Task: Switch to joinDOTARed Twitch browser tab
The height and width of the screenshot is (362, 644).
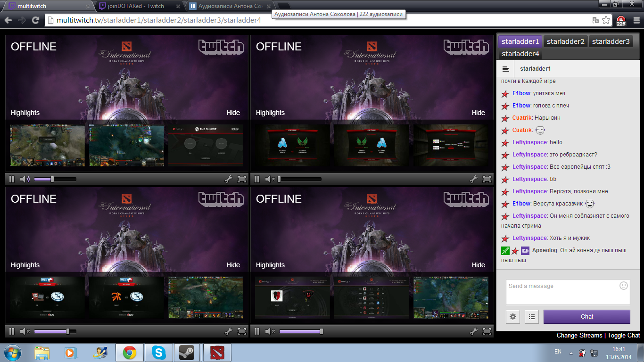Action: pyautogui.click(x=137, y=6)
